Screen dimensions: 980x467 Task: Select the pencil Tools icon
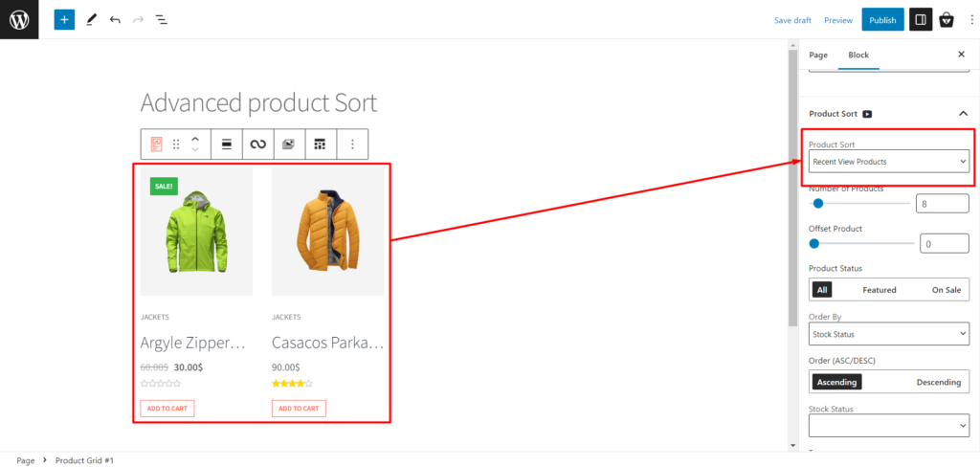point(91,19)
